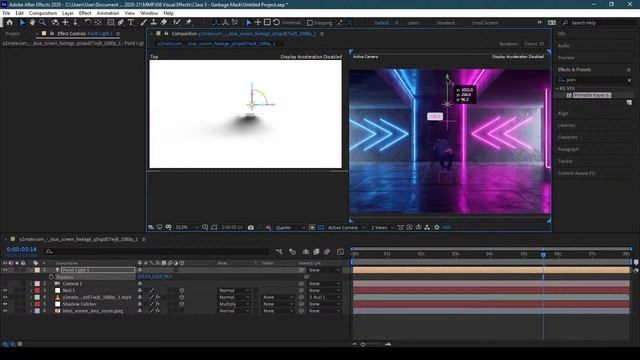The width and height of the screenshot is (640, 360).
Task: Select the Puppet Pin tool
Action: [x=189, y=22]
